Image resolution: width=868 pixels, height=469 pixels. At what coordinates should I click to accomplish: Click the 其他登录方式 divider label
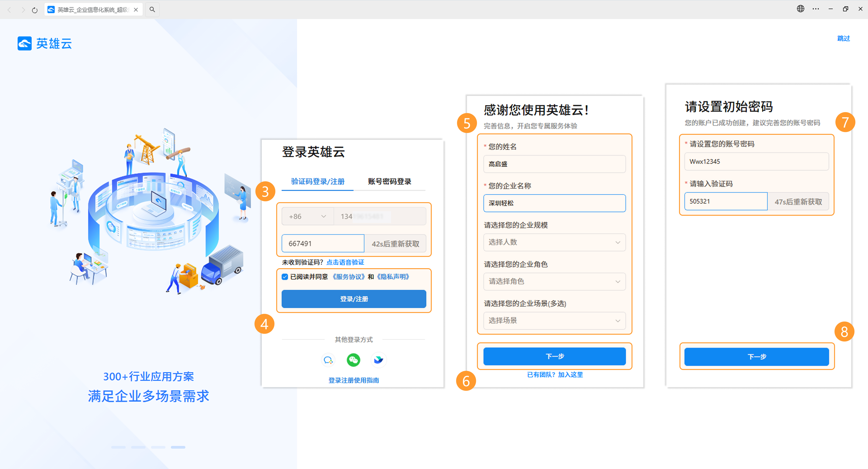click(354, 339)
